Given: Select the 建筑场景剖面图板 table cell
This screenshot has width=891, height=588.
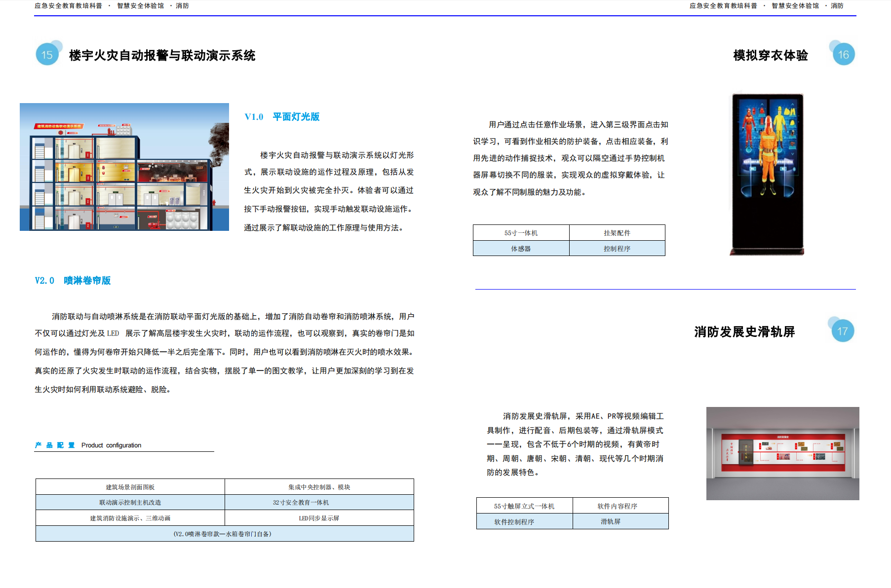Looking at the screenshot, I should [x=130, y=487].
